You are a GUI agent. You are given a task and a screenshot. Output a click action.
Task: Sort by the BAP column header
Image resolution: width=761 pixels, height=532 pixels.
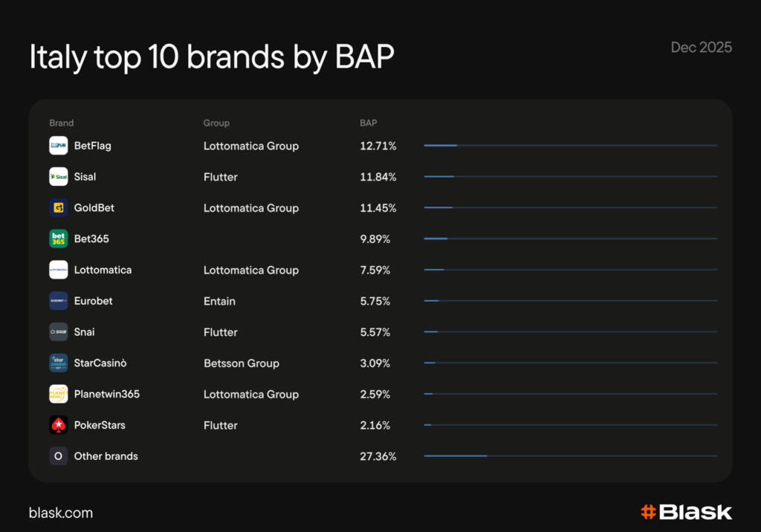pyautogui.click(x=369, y=123)
